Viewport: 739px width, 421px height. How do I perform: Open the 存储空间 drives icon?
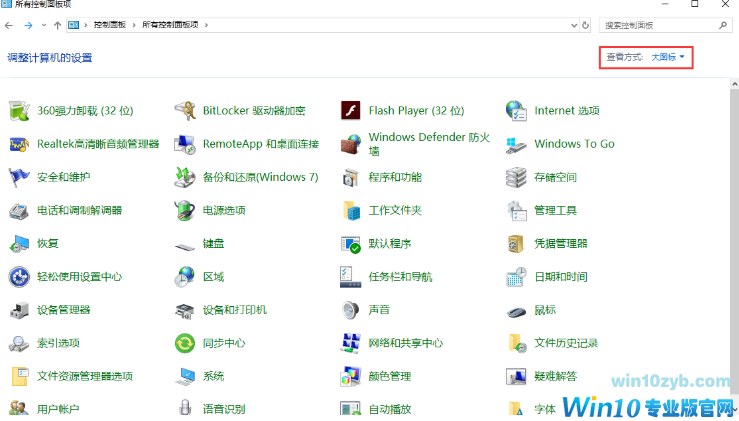point(516,177)
